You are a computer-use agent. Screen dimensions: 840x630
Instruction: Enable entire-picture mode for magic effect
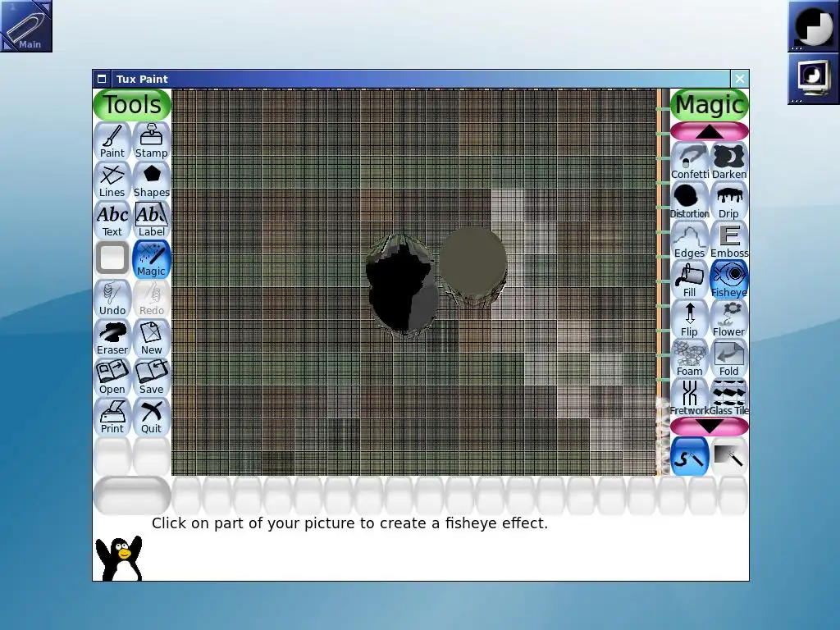point(729,456)
